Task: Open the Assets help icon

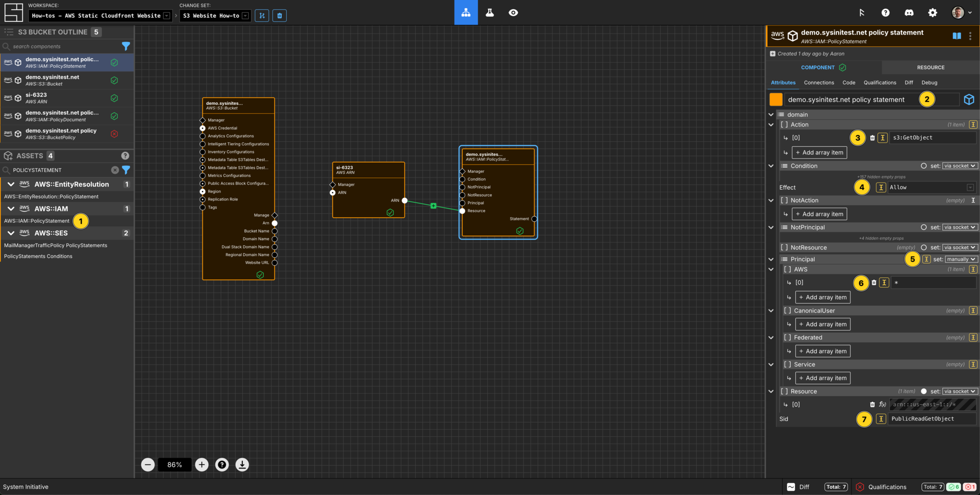Action: (x=125, y=155)
